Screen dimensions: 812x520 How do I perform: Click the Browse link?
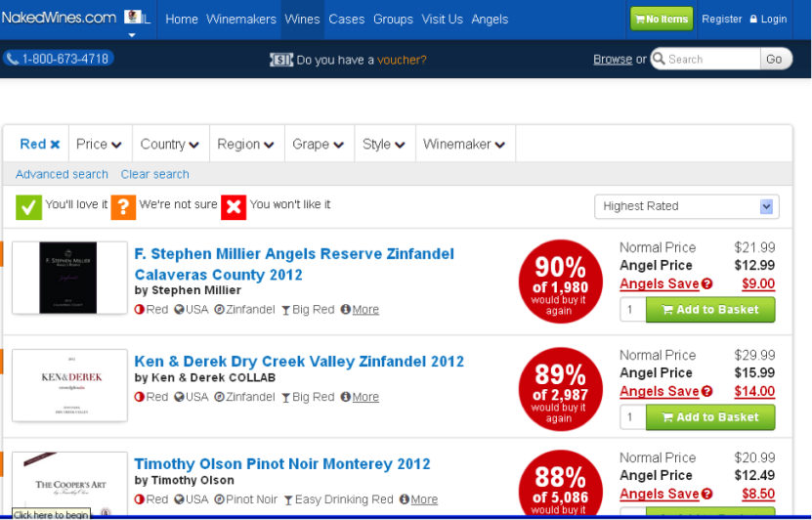point(613,59)
